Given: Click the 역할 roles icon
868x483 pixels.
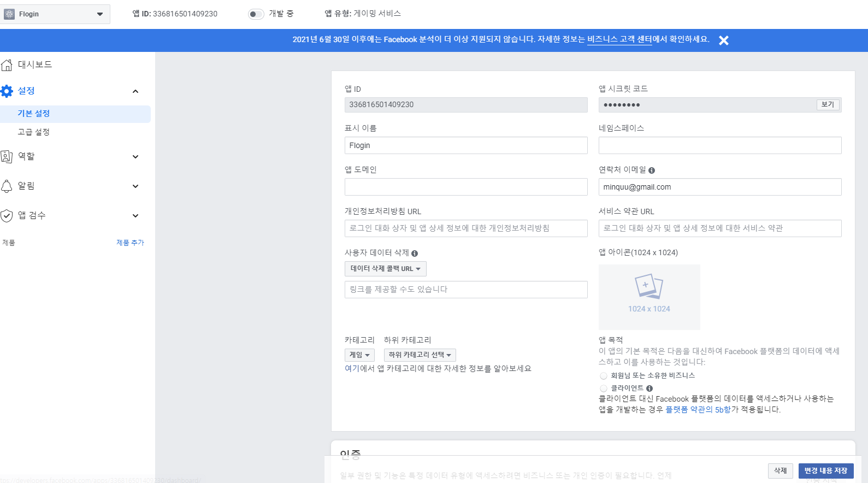Looking at the screenshot, I should (7, 157).
